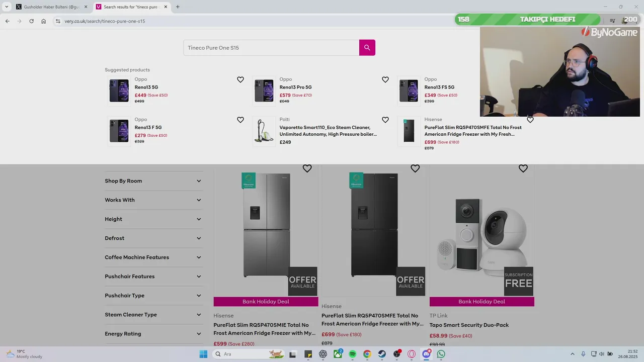Go back with browser back arrow
This screenshot has width=644, height=362.
(x=7, y=21)
